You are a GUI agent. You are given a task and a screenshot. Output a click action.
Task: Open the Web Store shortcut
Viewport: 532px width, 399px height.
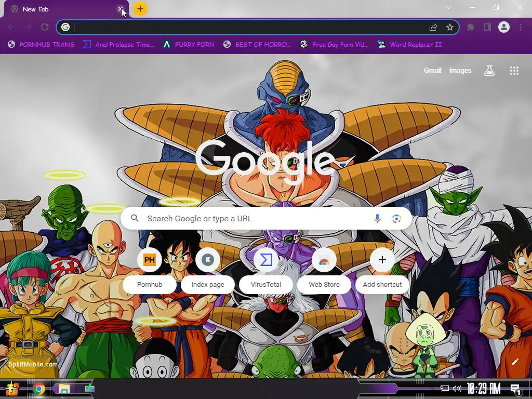(324, 272)
